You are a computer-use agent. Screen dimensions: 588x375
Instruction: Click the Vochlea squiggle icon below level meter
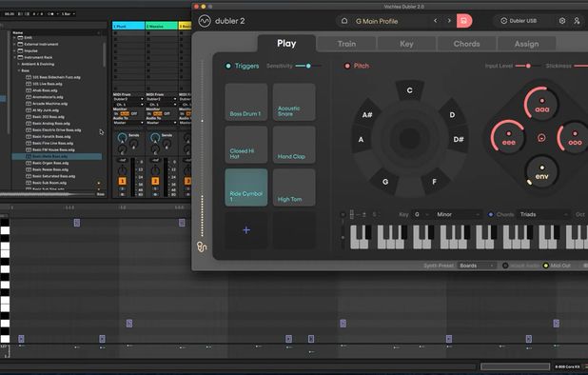[202, 247]
